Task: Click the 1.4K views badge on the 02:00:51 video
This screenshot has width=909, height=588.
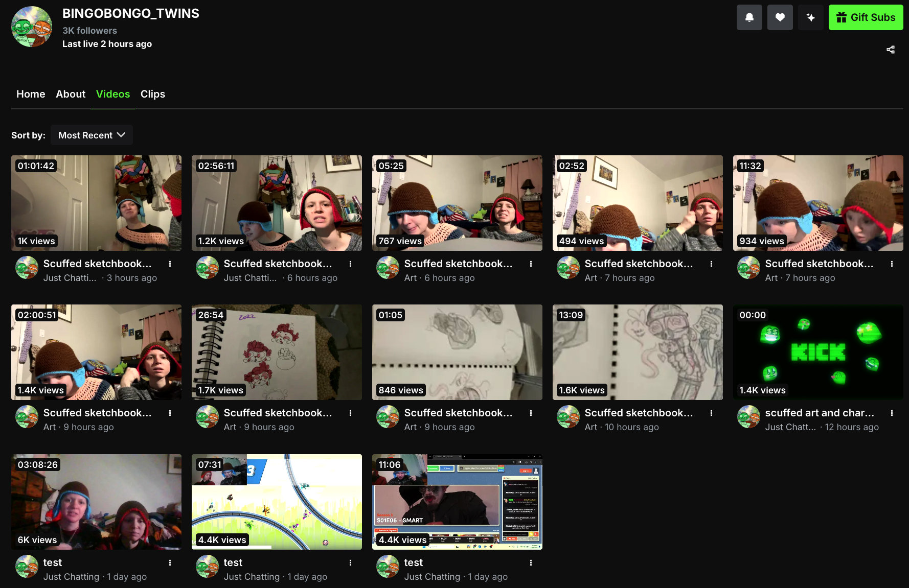Action: 41,390
